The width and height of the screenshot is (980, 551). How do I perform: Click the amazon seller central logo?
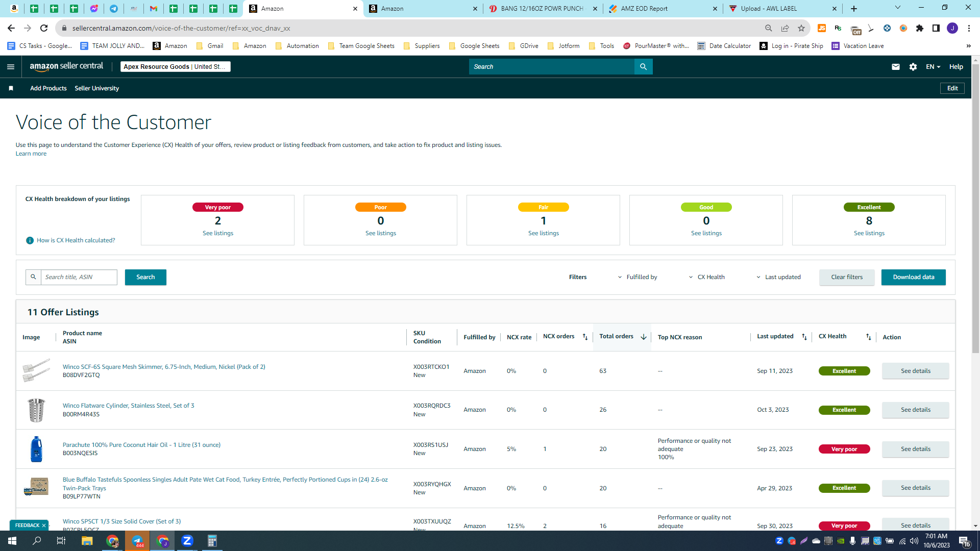[66, 66]
